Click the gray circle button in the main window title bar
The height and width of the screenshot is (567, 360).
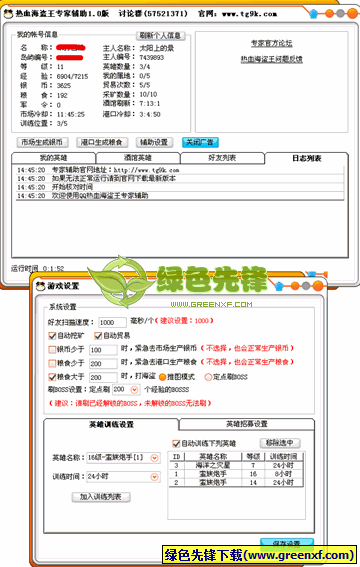coord(340,14)
